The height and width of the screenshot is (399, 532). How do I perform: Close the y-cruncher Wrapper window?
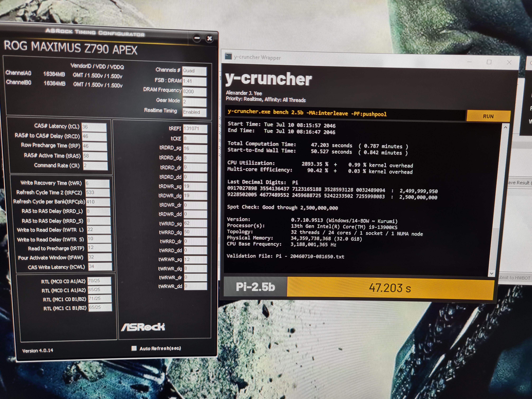(509, 63)
